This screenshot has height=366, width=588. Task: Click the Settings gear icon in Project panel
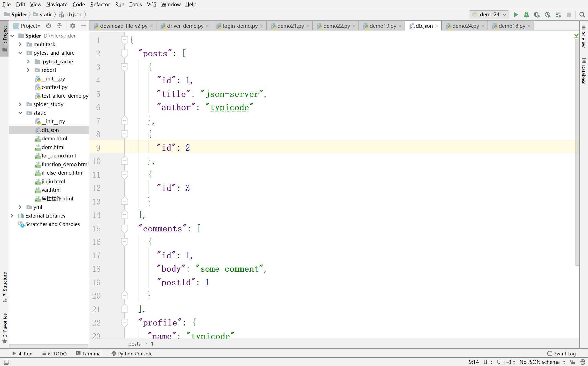(x=72, y=26)
